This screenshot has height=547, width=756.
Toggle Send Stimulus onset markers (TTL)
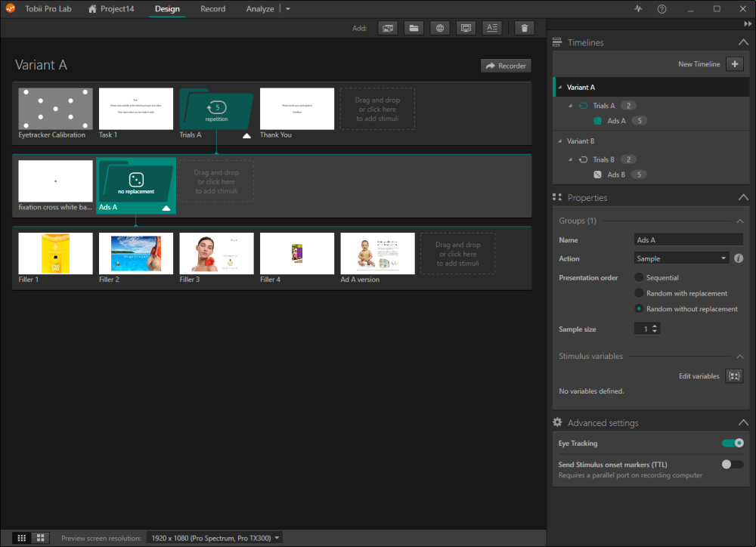pos(733,465)
